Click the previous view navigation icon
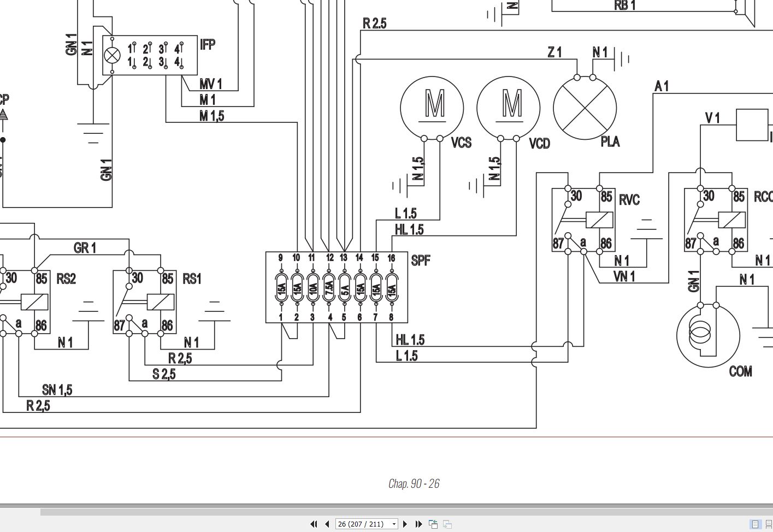Image resolution: width=773 pixels, height=532 pixels. [433, 524]
